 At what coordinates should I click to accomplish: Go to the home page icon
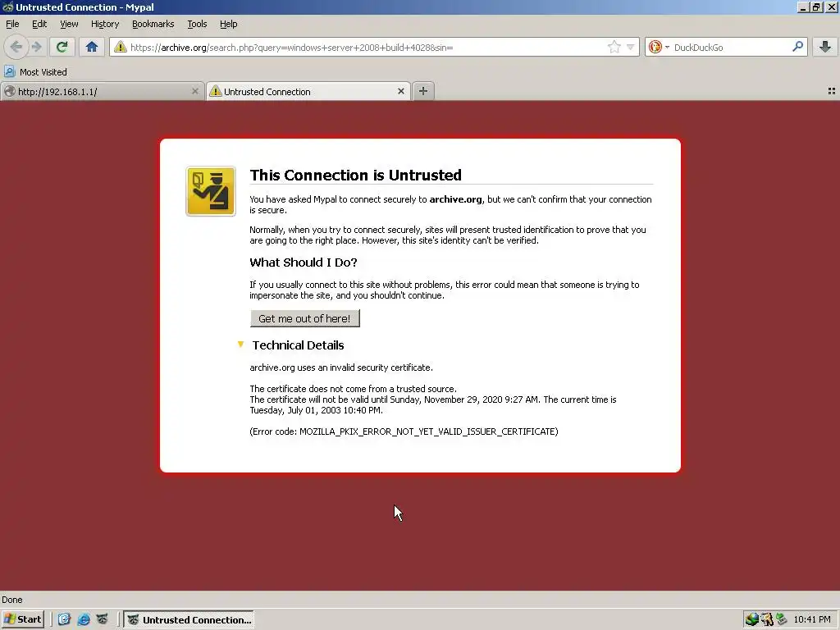(92, 47)
